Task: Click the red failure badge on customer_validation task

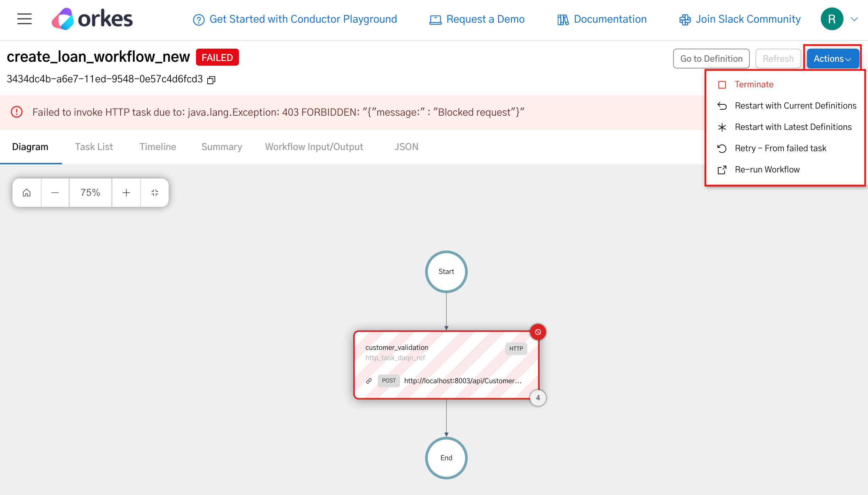Action: coord(538,332)
